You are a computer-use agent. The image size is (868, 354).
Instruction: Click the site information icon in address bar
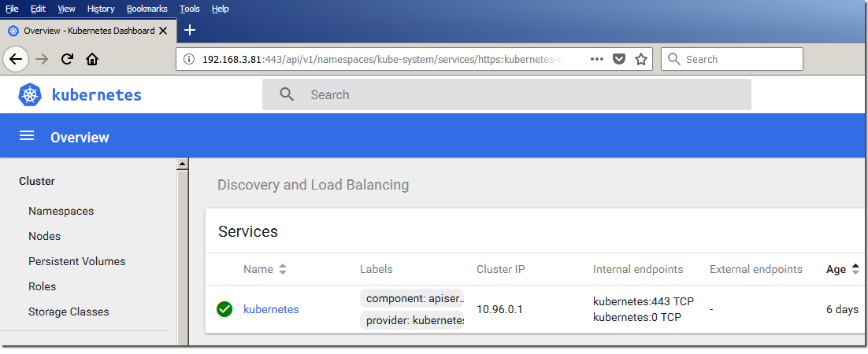tap(189, 59)
